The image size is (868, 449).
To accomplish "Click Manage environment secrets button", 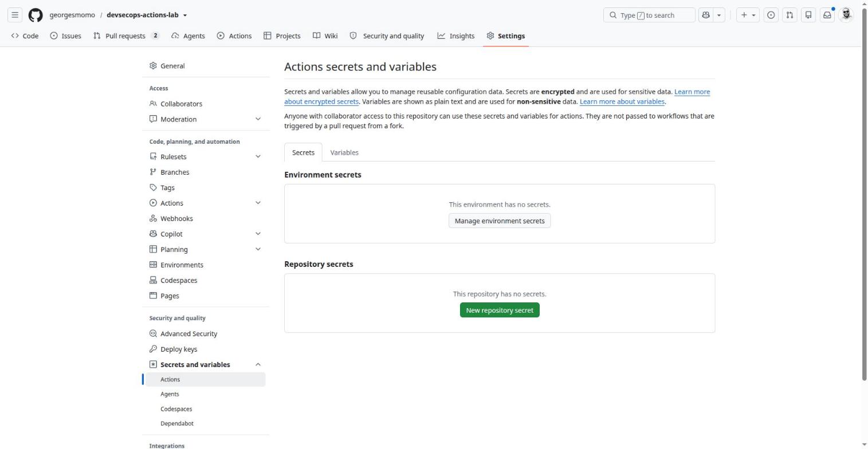I will [x=500, y=220].
